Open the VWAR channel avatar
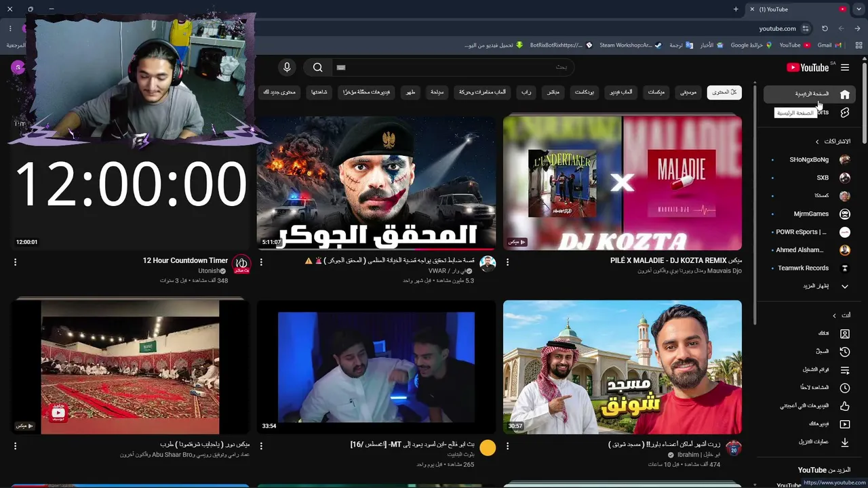868x488 pixels. tap(487, 264)
